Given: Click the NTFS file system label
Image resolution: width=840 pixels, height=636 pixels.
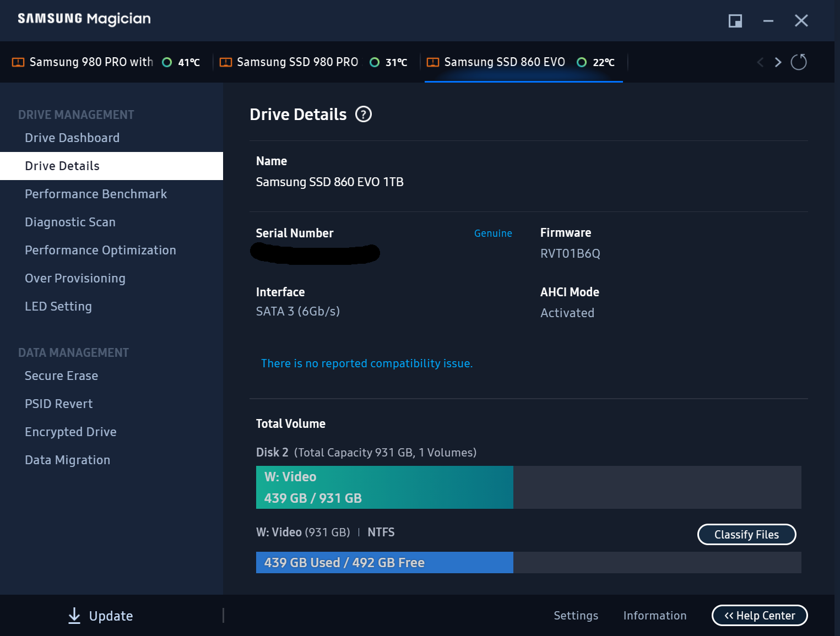Looking at the screenshot, I should tap(381, 532).
